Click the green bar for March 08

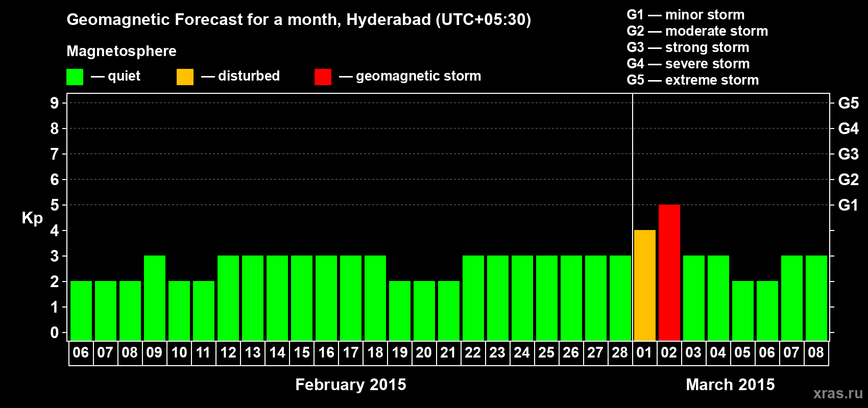(x=816, y=298)
